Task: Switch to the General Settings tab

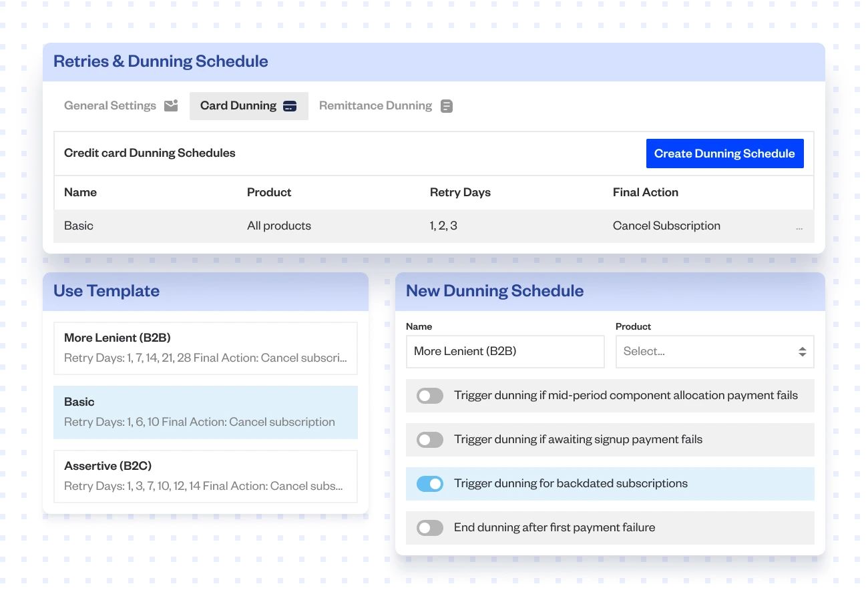Action: click(110, 105)
